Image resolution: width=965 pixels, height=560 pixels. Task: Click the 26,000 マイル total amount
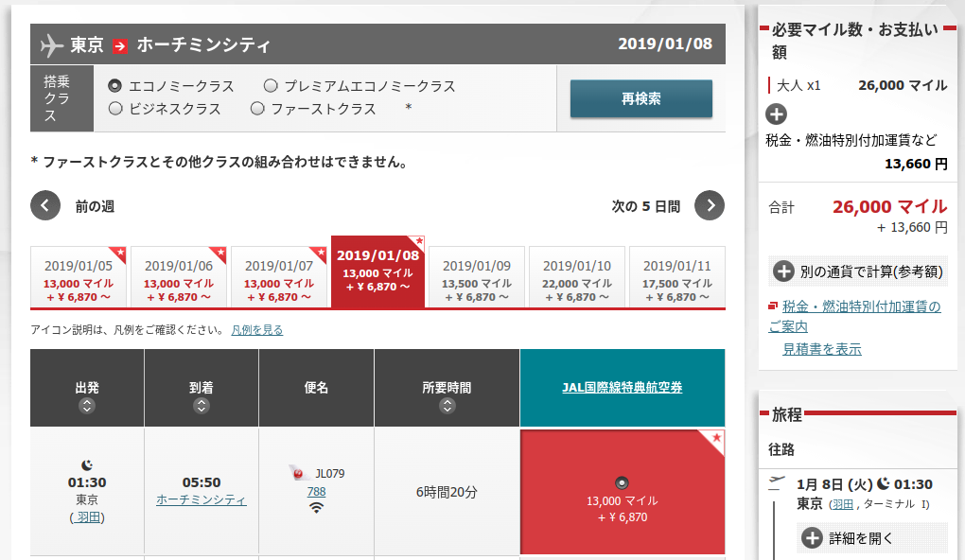point(890,207)
